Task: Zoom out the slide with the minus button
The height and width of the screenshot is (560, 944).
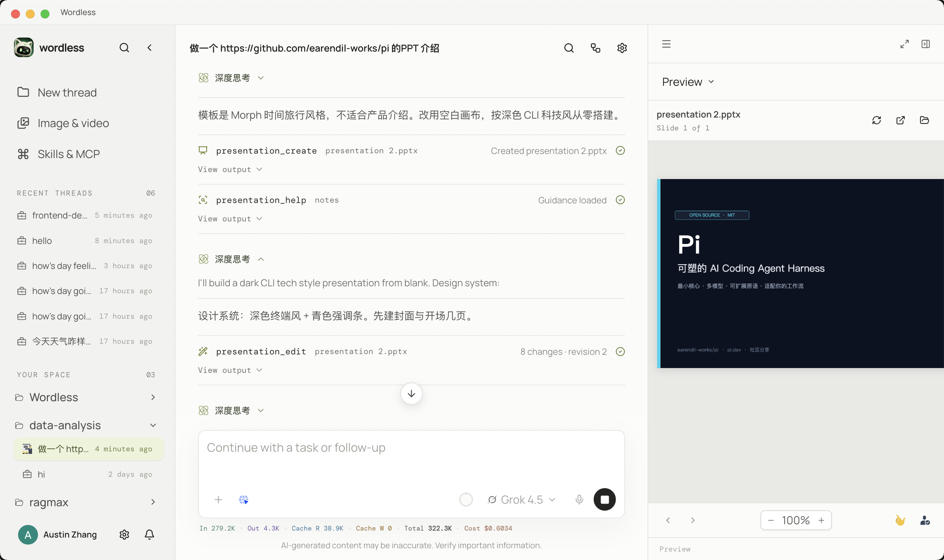Action: [771, 520]
